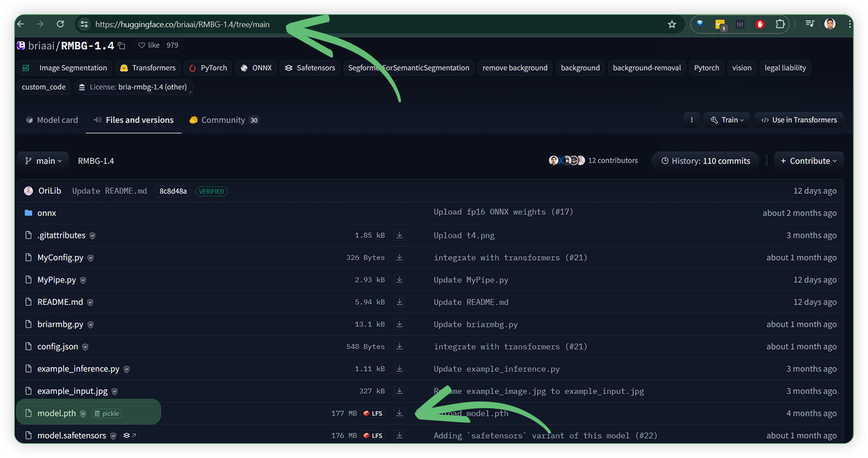Download the config.json file

coord(399,347)
